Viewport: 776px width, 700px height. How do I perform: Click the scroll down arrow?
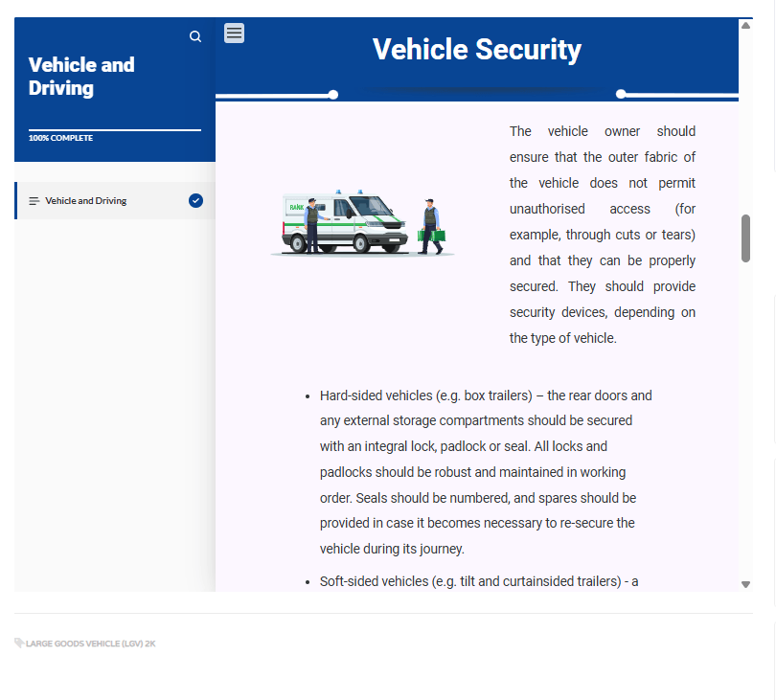745,584
